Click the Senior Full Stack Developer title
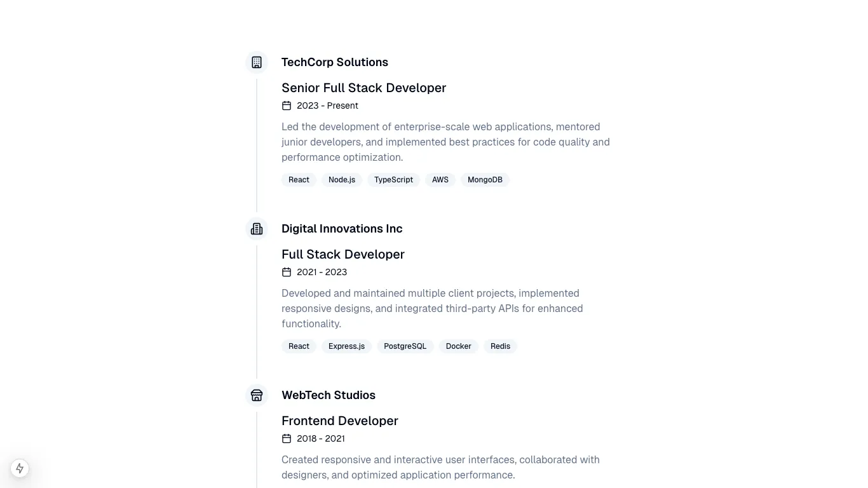 point(363,88)
